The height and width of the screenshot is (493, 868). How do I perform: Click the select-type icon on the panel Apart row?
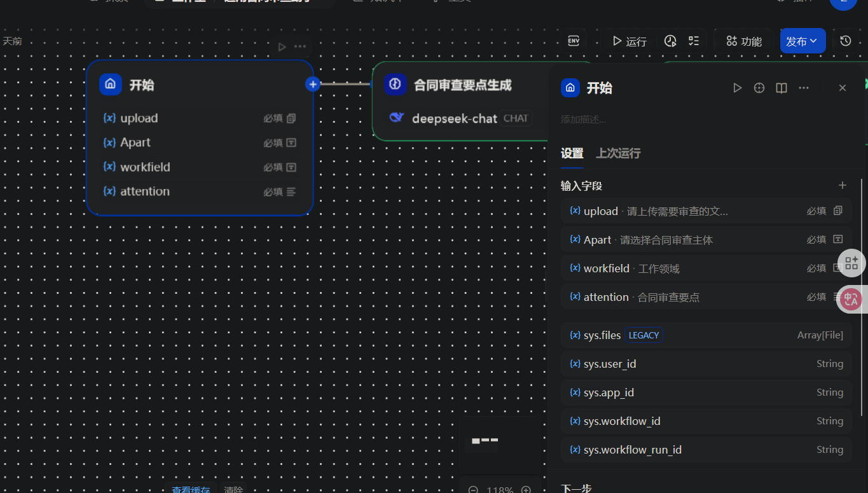[838, 239]
